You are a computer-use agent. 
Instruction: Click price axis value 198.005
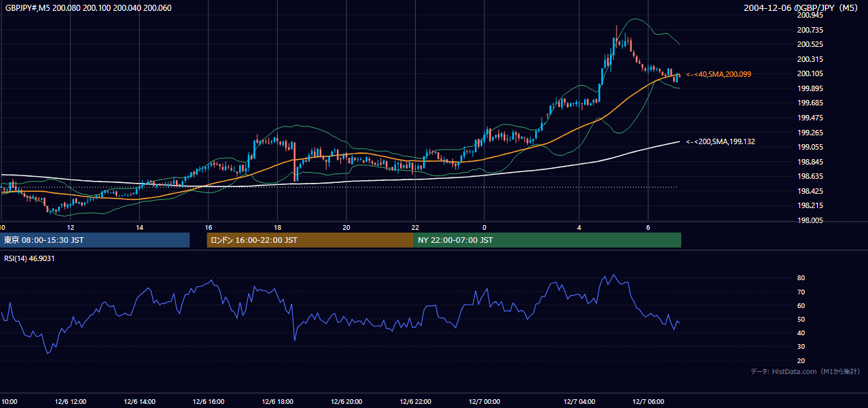coord(809,220)
